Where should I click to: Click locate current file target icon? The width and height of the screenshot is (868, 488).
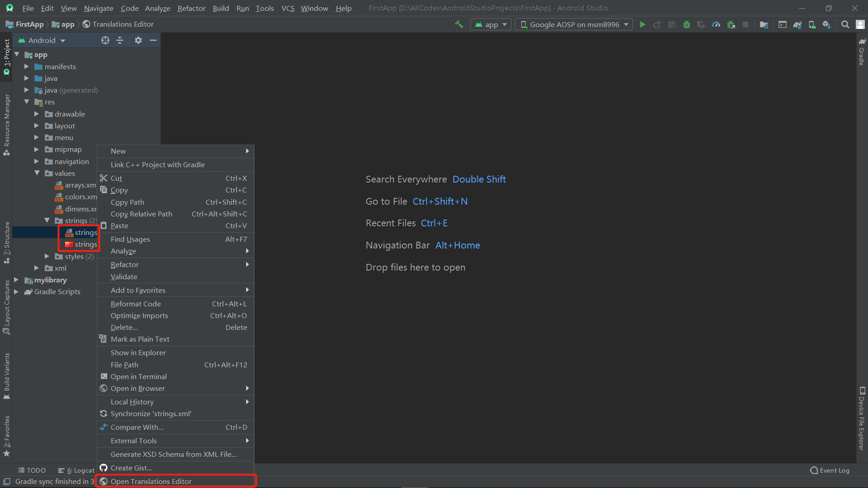[x=105, y=40]
